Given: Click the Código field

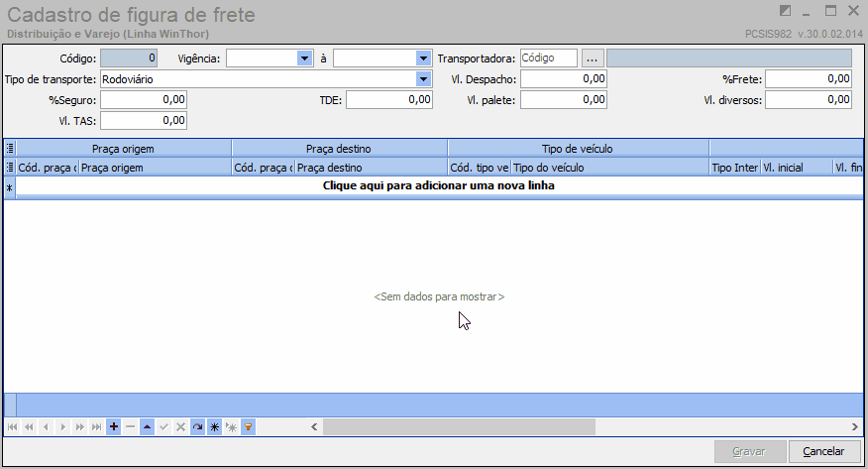Looking at the screenshot, I should point(129,59).
